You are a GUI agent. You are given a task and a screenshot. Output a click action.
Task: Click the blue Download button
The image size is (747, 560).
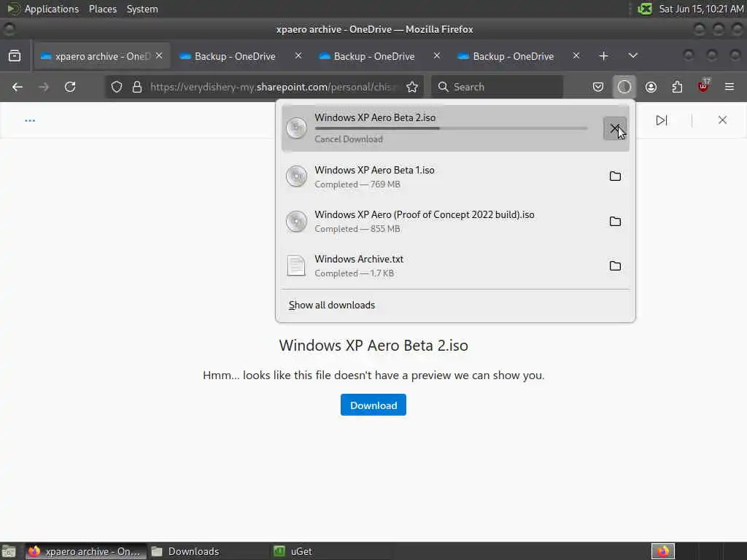[373, 405]
